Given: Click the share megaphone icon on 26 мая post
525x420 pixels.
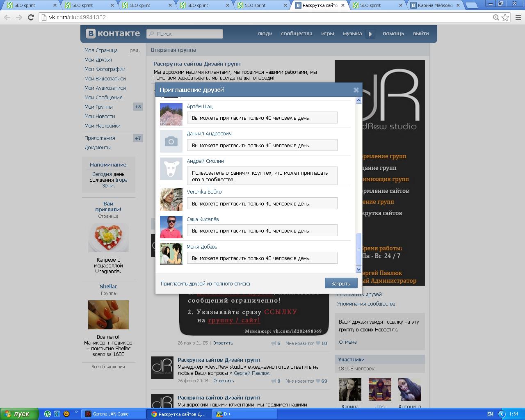Looking at the screenshot, I should point(274,343).
